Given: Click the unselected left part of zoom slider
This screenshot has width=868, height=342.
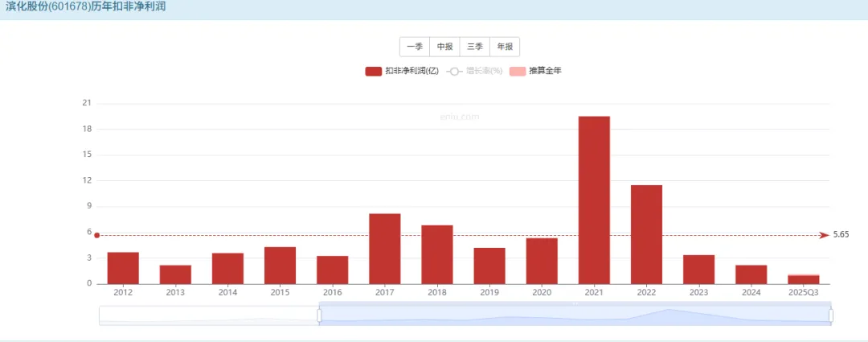Looking at the screenshot, I should [208, 315].
